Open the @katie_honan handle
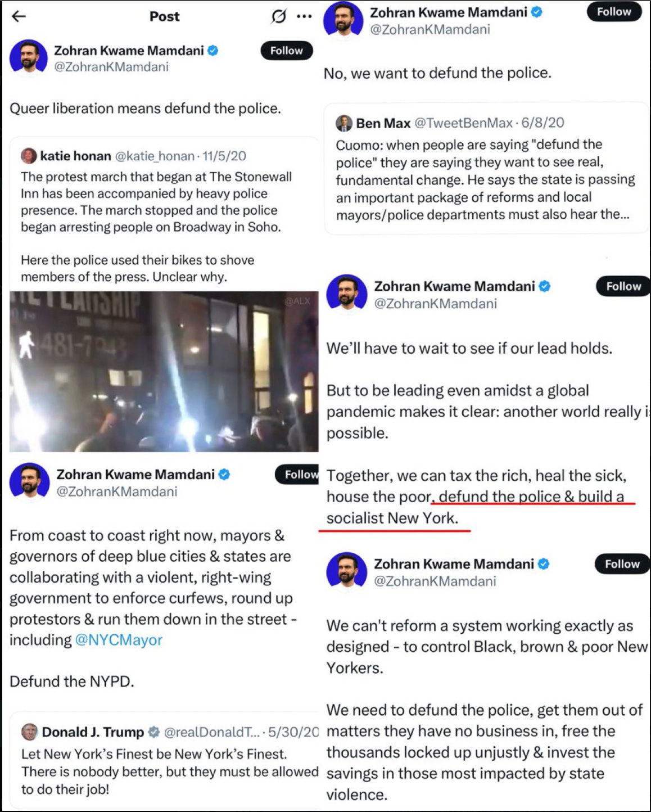651x812 pixels. (155, 156)
